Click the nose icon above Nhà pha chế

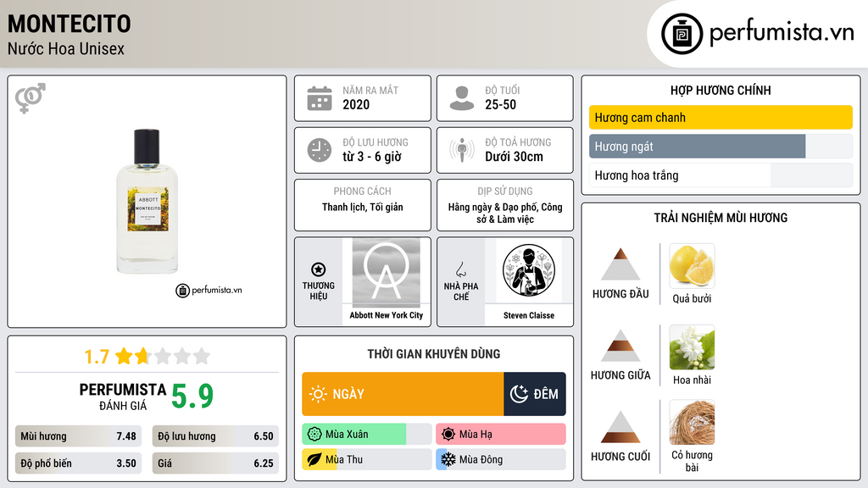click(x=460, y=269)
